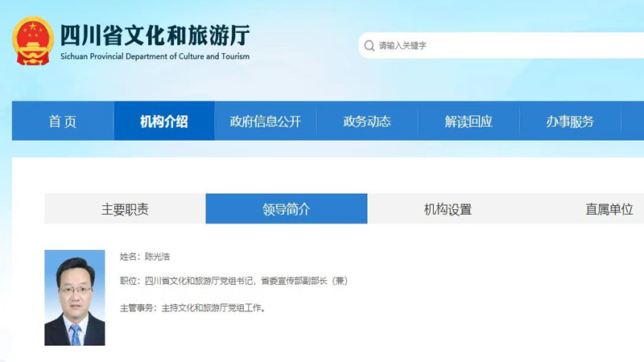The image size is (644, 362).
Task: Click the search magnifier icon
Action: tap(369, 46)
